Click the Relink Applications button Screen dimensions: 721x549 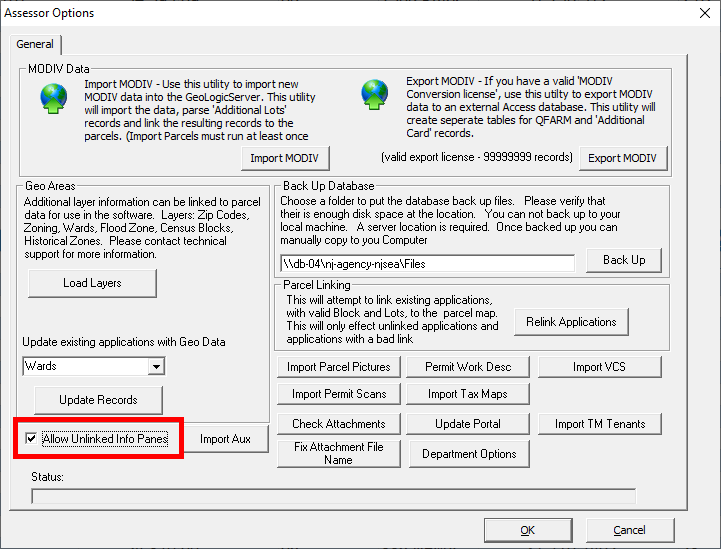[571, 322]
